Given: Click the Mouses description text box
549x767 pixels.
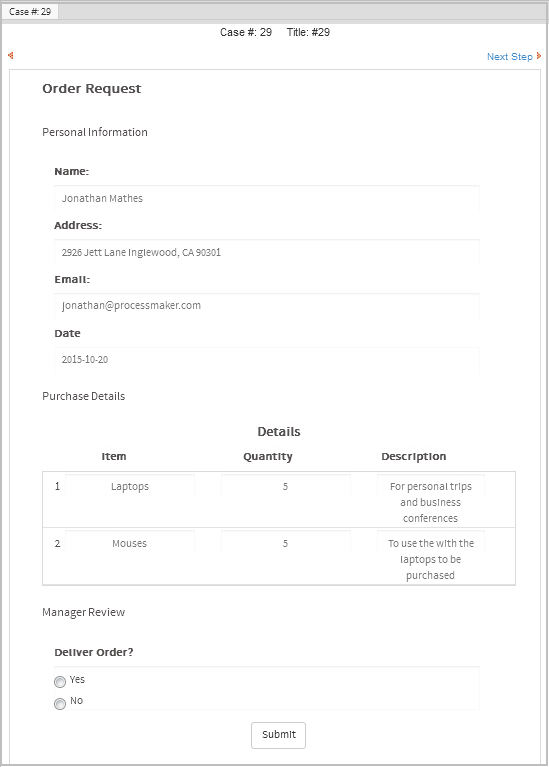Looking at the screenshot, I should pos(431,557).
